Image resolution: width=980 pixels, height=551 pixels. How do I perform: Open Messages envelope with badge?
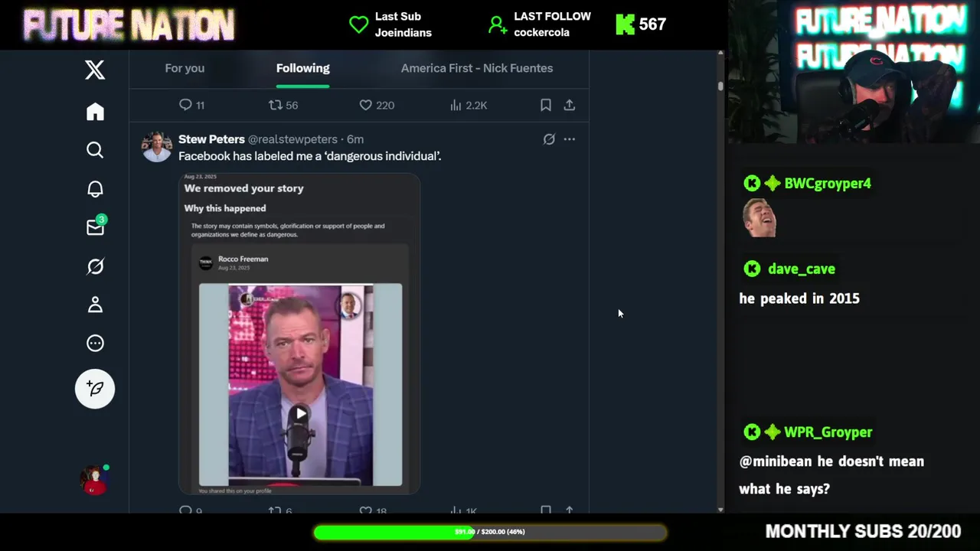coord(96,227)
